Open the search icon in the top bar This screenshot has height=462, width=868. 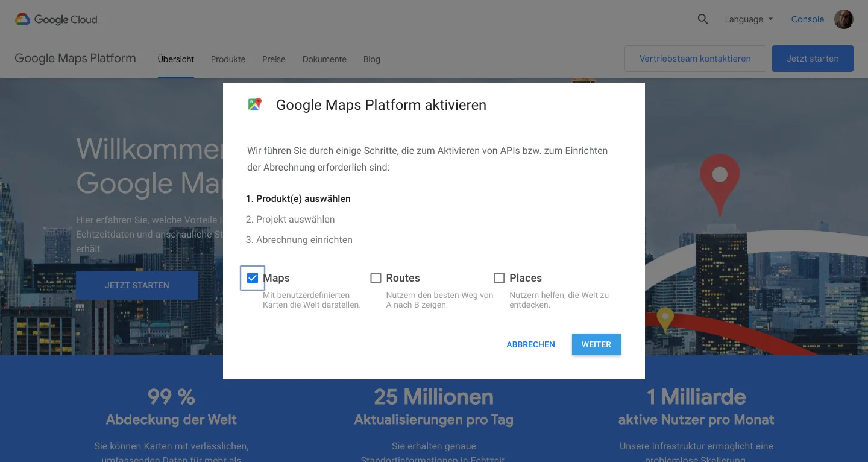coord(703,19)
